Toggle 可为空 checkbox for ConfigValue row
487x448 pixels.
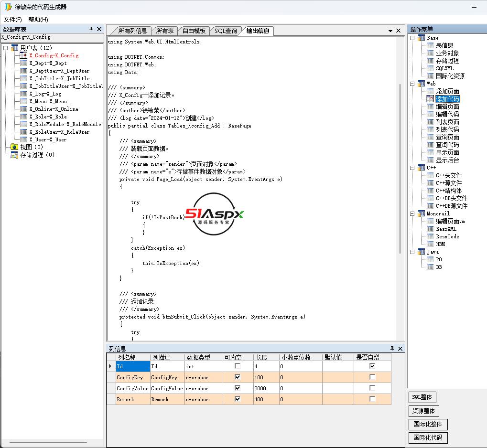point(238,388)
